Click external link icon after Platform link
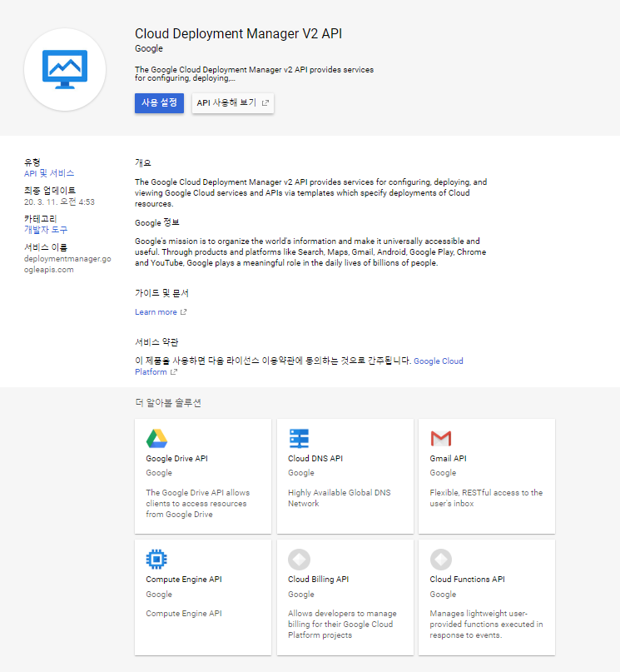Viewport: 620px width, 672px height. 173,372
